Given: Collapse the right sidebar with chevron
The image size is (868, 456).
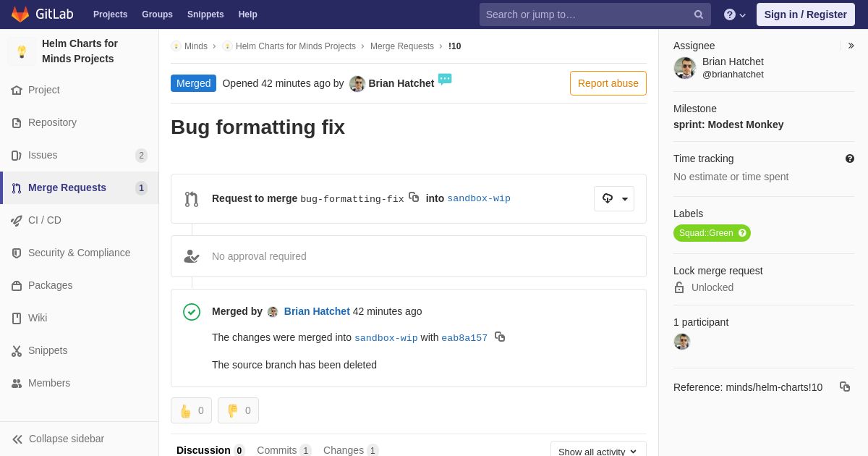Looking at the screenshot, I should pos(851,46).
